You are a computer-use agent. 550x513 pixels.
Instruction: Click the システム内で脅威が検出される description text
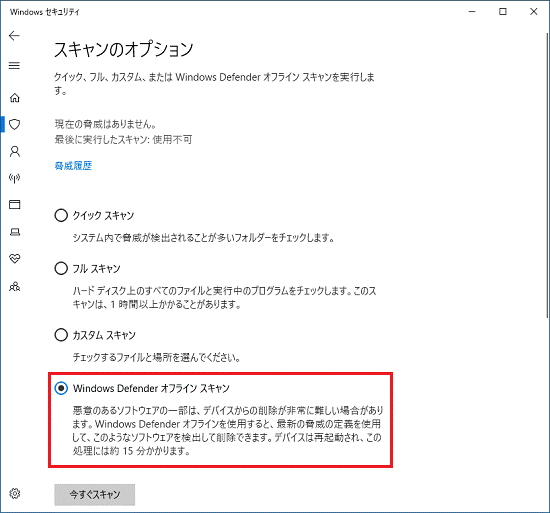click(x=203, y=238)
